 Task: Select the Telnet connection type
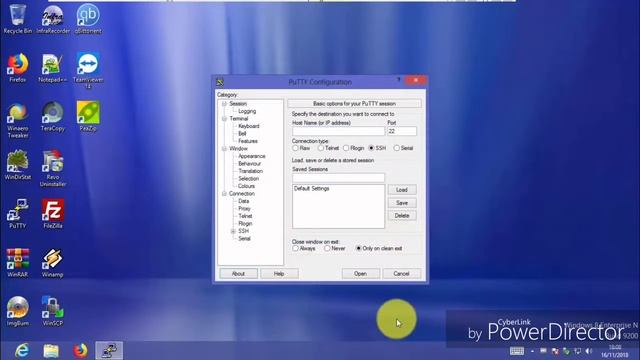tap(321, 148)
